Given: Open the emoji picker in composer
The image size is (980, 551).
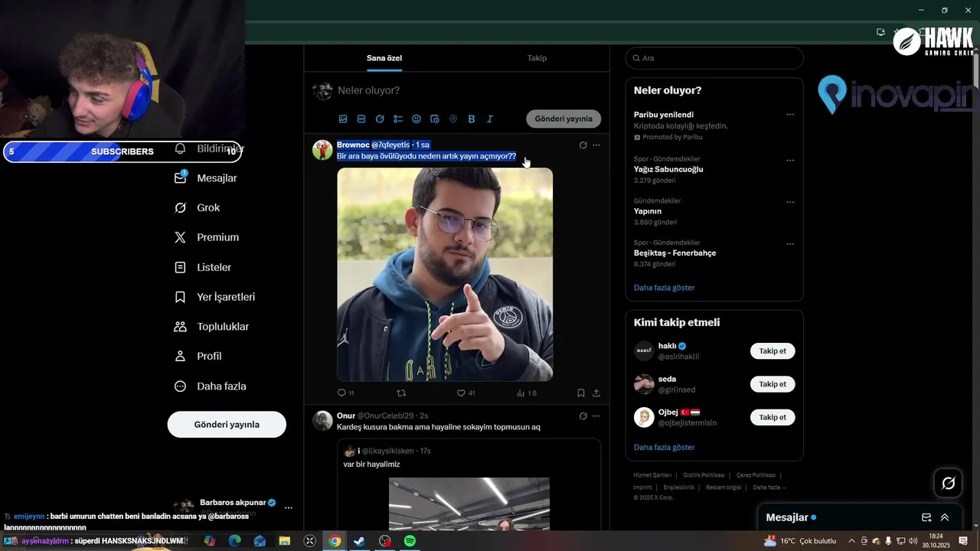Looking at the screenshot, I should 416,119.
